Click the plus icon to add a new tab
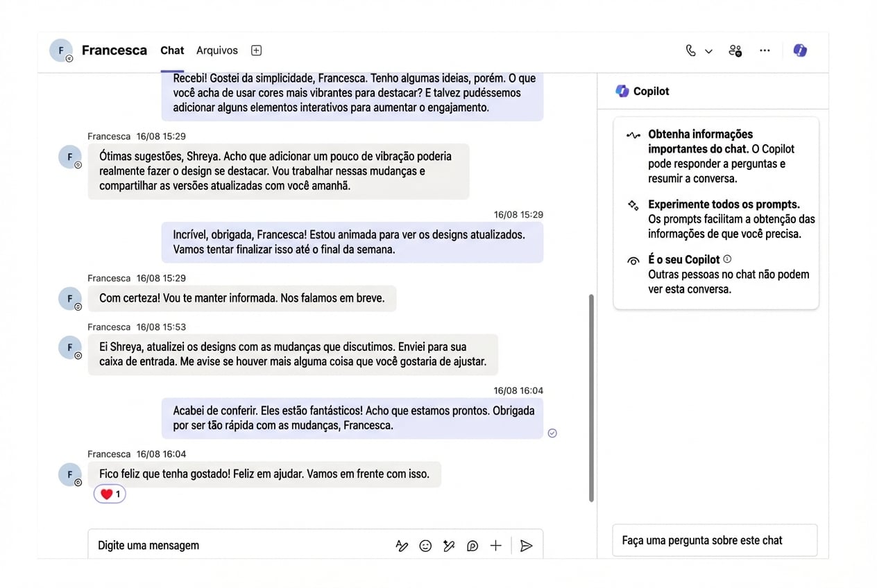Image resolution: width=877 pixels, height=588 pixels. pyautogui.click(x=256, y=50)
